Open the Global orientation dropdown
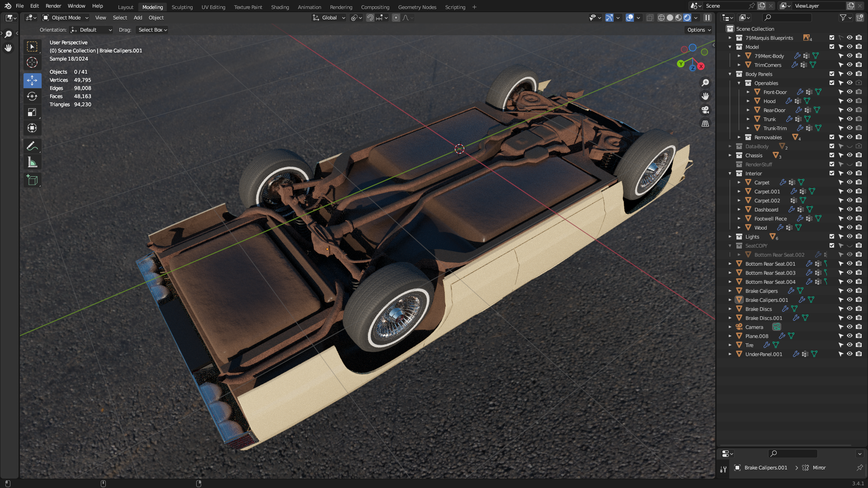 tap(329, 18)
